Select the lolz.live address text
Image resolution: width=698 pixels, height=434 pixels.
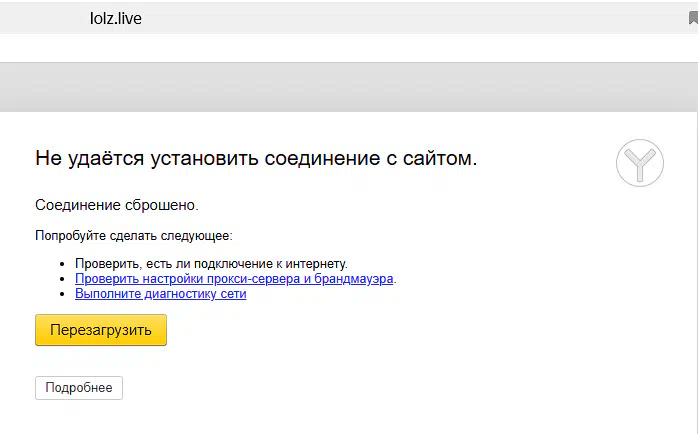(116, 18)
